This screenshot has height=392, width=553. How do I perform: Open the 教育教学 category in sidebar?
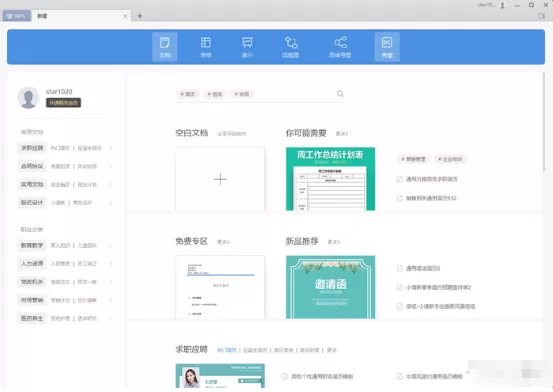click(x=32, y=245)
